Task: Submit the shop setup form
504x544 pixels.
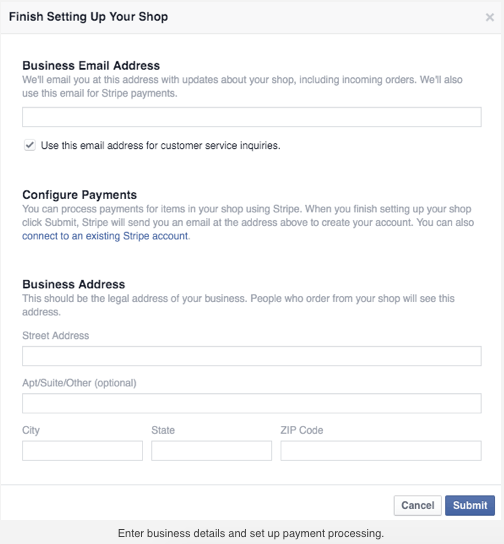Action: coord(470,505)
